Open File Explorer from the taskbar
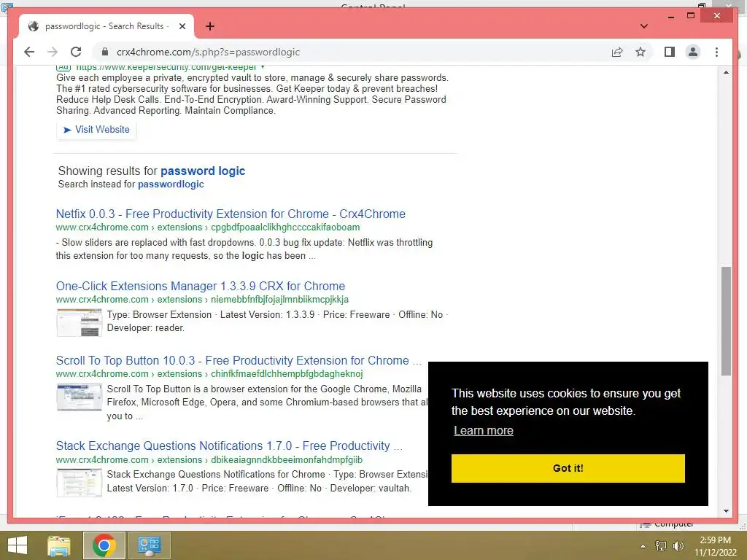The height and width of the screenshot is (560, 747). [x=59, y=545]
